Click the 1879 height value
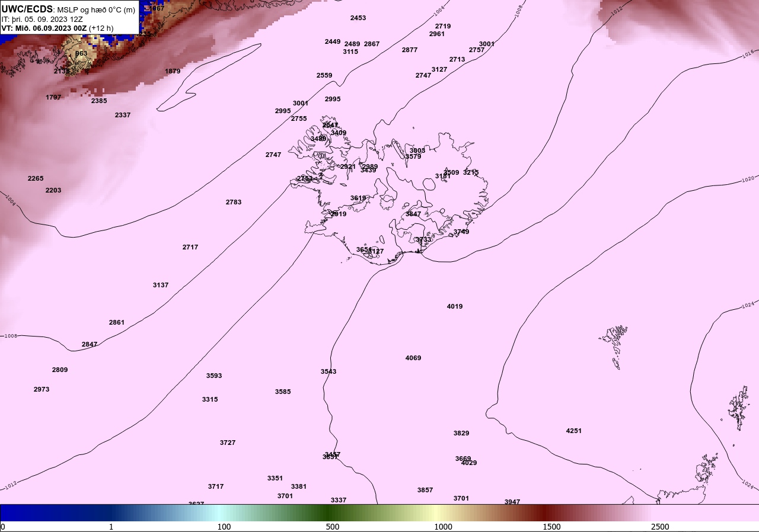Viewport: 759px width, 532px height. coord(173,71)
